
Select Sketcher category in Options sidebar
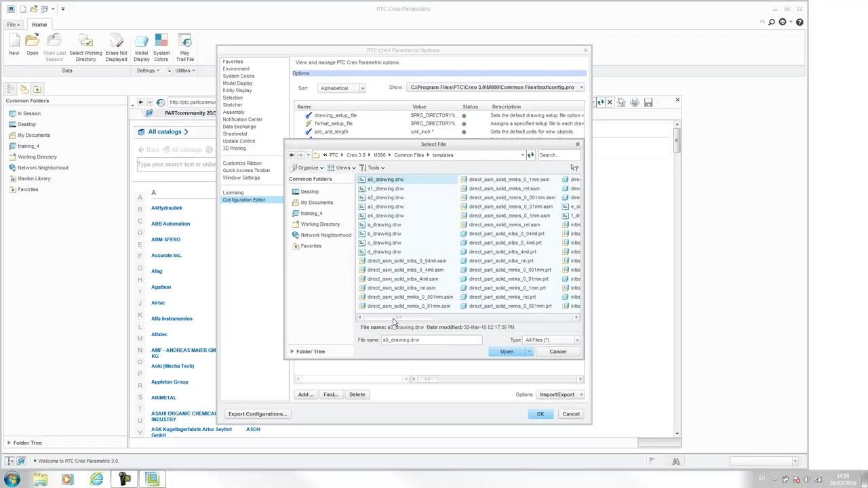(x=233, y=105)
